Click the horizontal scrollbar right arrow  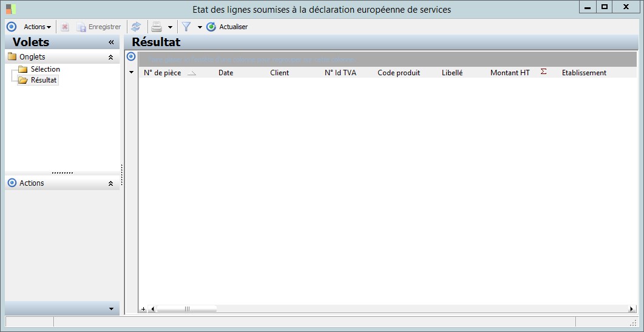coord(631,309)
